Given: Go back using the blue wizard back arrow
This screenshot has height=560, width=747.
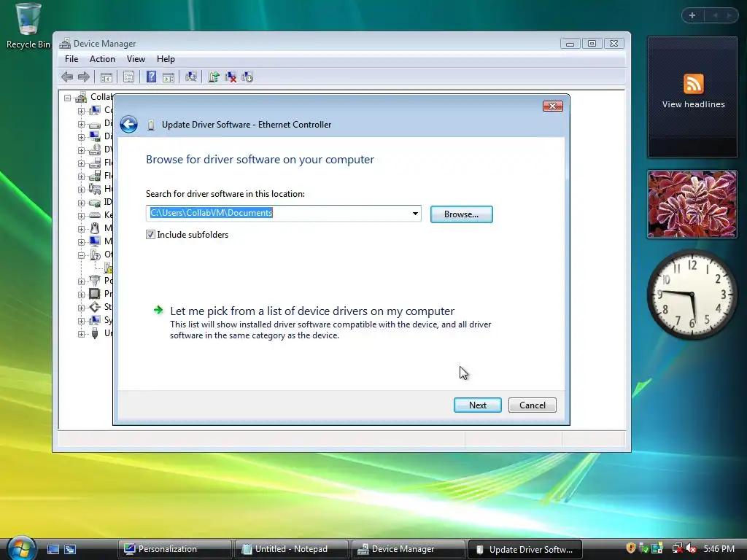Looking at the screenshot, I should [128, 124].
